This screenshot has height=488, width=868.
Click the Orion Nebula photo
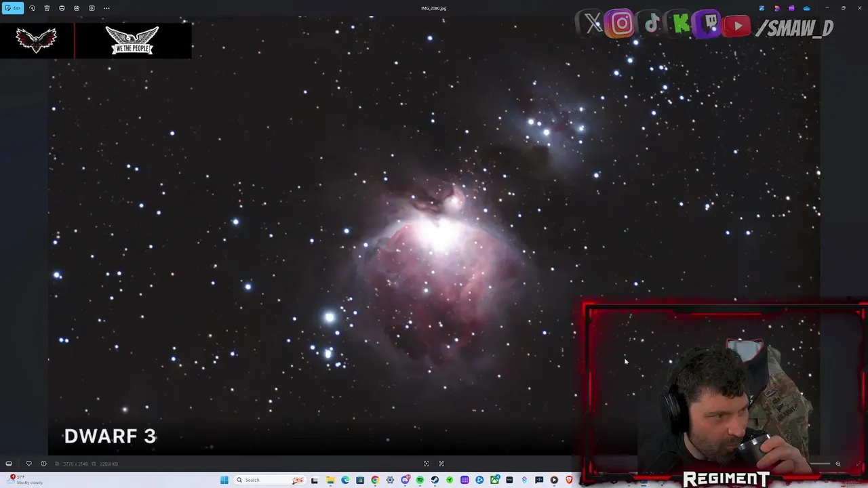tap(434, 237)
